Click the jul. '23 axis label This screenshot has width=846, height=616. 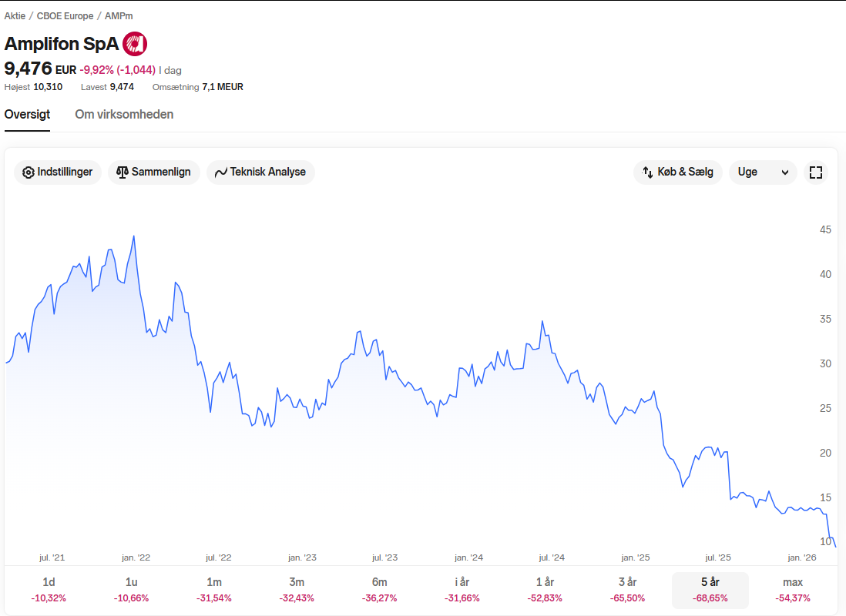[x=384, y=557]
